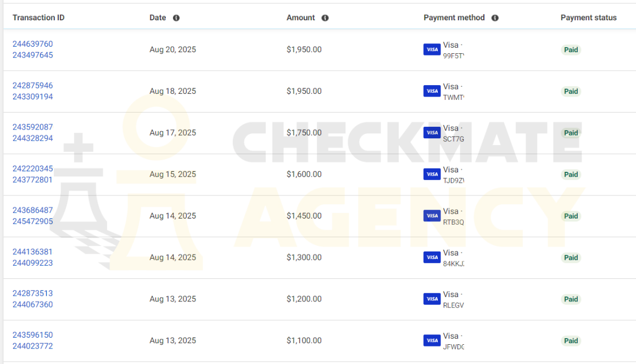Open transaction 243772801
The height and width of the screenshot is (364, 636).
click(32, 180)
